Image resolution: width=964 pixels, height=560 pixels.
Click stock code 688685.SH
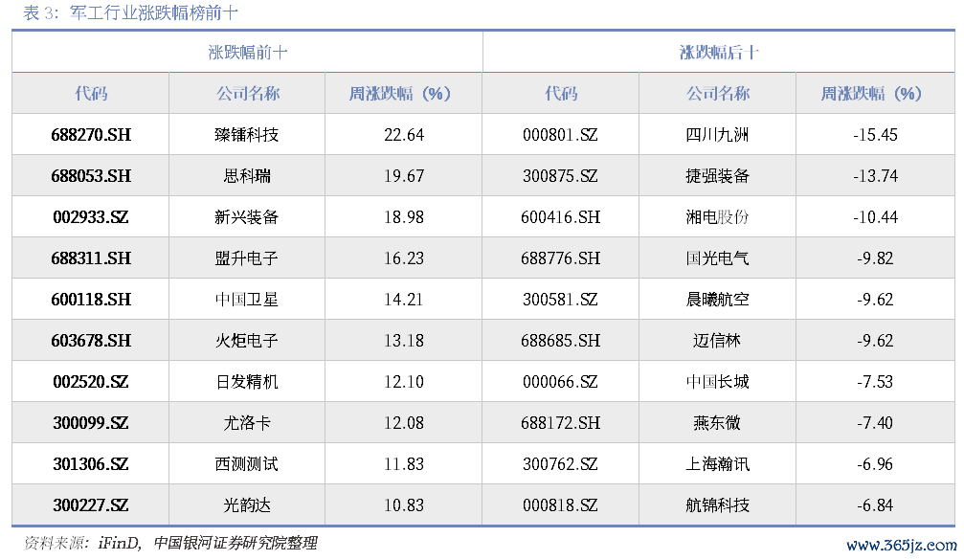click(560, 341)
